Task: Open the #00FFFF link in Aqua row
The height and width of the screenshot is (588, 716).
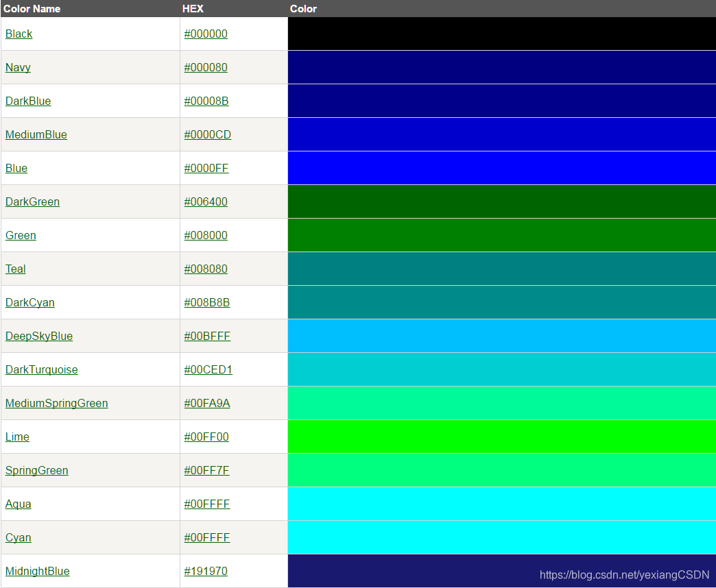Action: (x=207, y=504)
